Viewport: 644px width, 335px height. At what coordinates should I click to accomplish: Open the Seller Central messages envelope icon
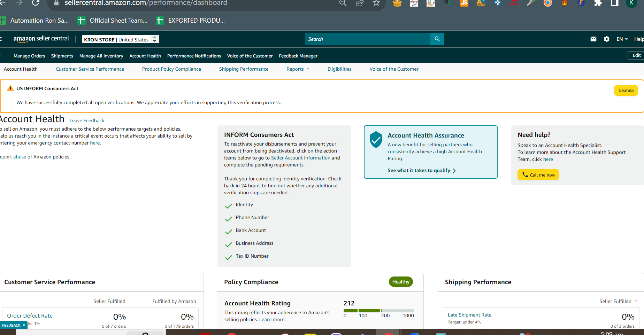click(x=593, y=39)
